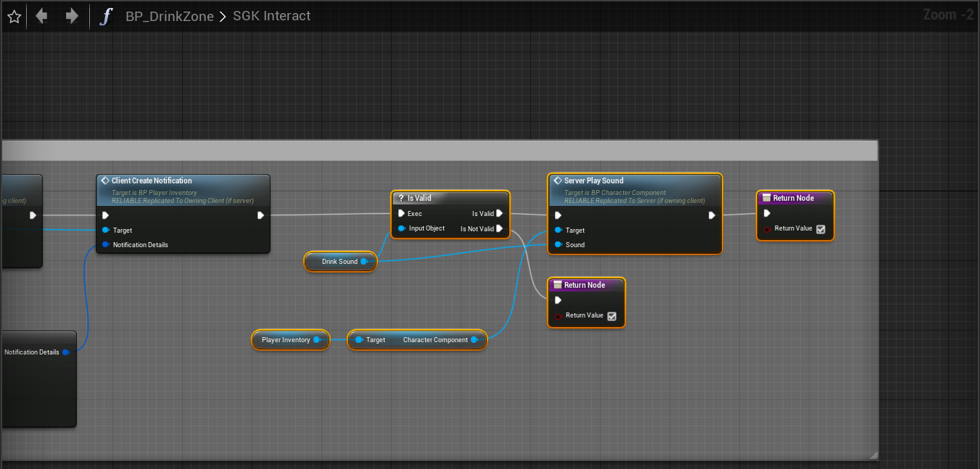Click the function icon beside BP_DrinkZone

107,16
